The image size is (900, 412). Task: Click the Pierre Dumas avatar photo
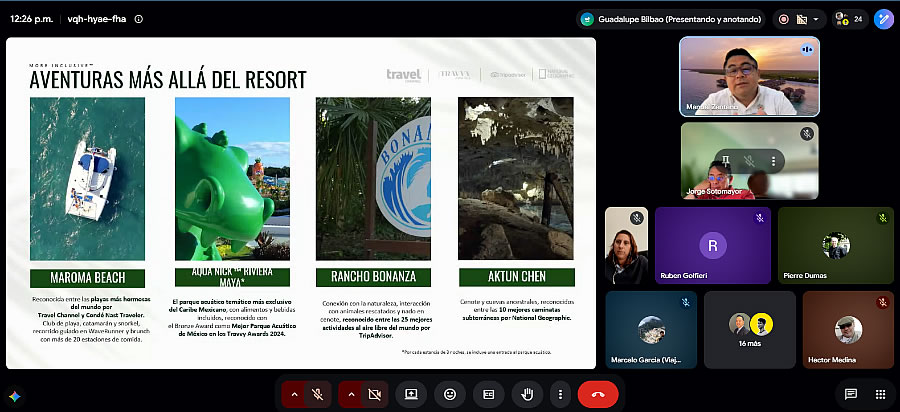tap(836, 246)
